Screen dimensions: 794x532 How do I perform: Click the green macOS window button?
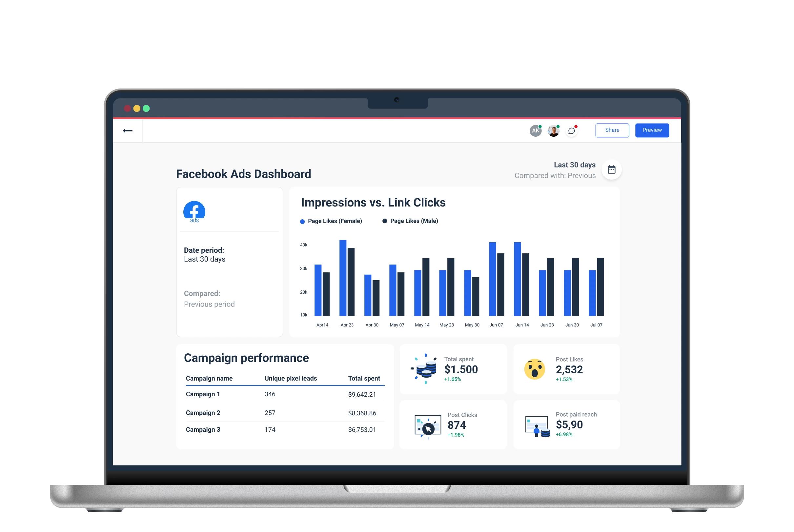pos(146,108)
